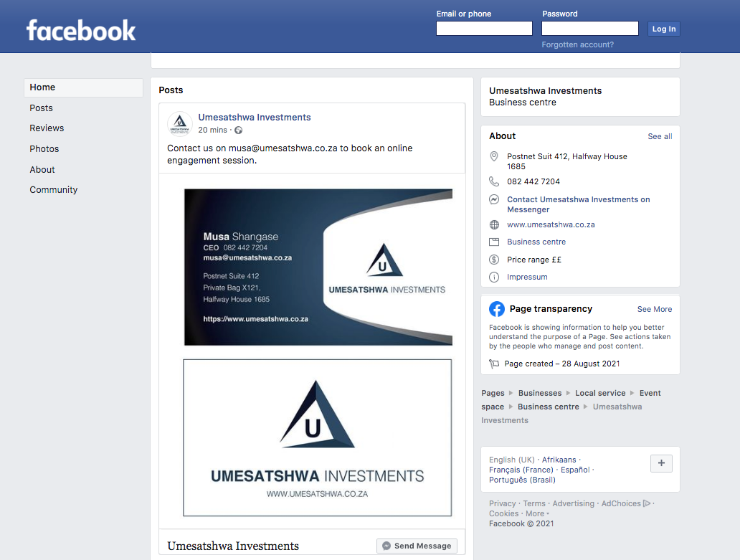
Task: Click the location pin icon in About
Action: pyautogui.click(x=493, y=156)
